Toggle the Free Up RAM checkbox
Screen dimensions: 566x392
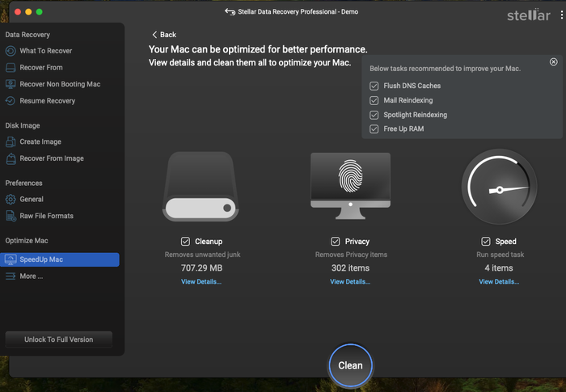pos(374,129)
